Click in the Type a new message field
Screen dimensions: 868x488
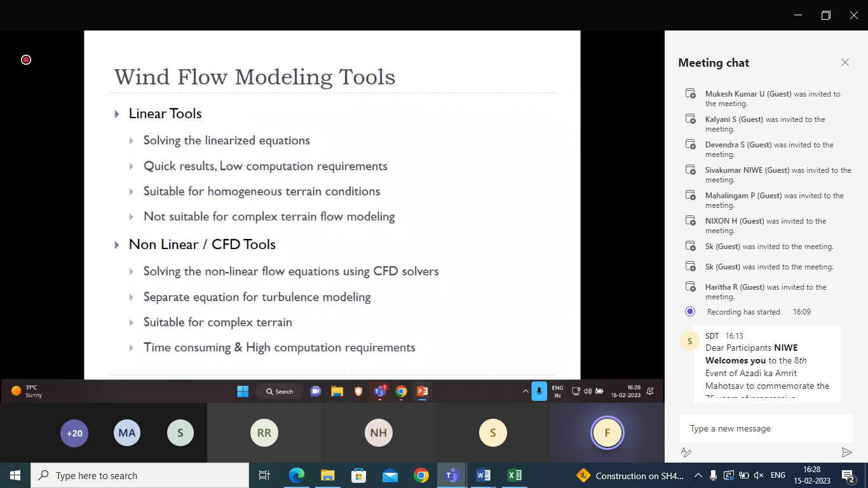766,428
